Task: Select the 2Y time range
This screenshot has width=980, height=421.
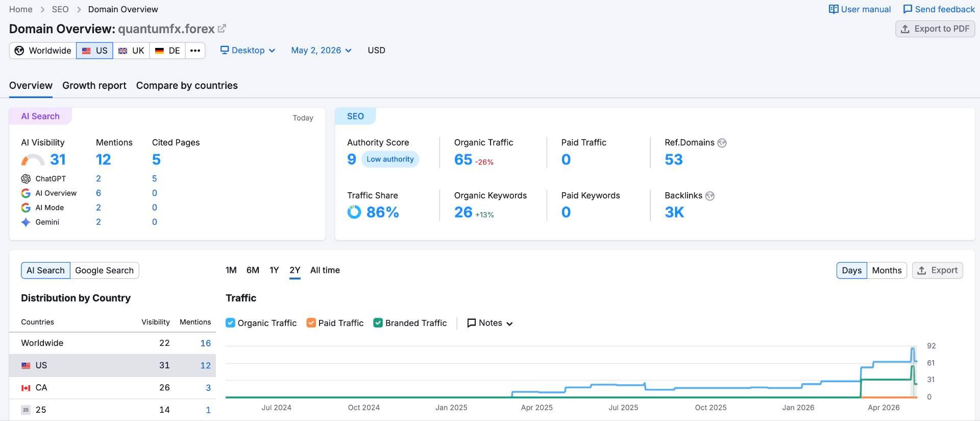Action: tap(295, 270)
